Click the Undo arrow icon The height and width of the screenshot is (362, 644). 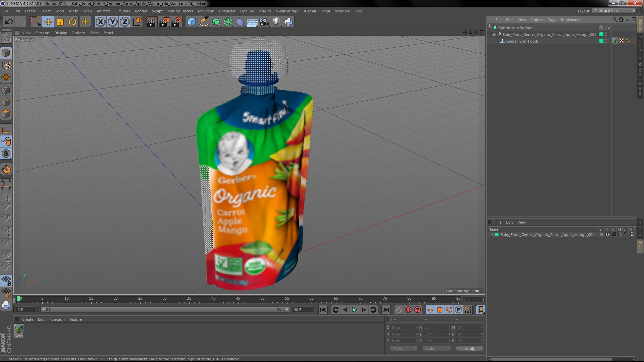(9, 22)
